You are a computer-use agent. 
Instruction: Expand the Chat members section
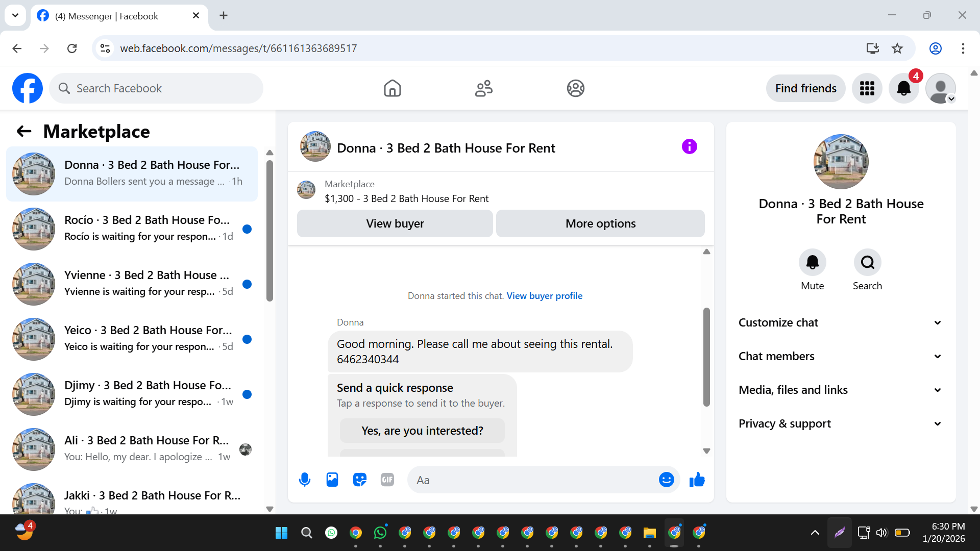point(841,357)
